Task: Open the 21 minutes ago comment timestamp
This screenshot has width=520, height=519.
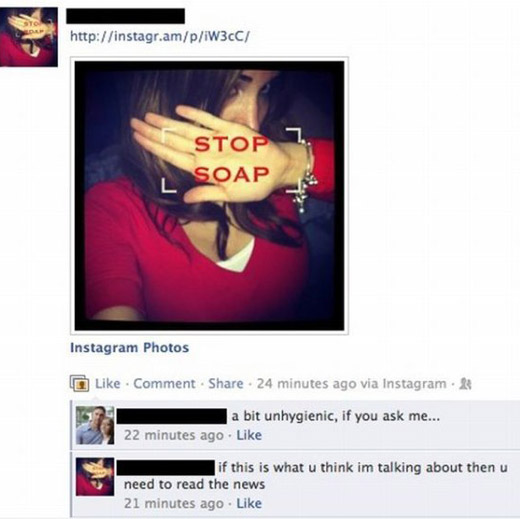Action: [174, 503]
